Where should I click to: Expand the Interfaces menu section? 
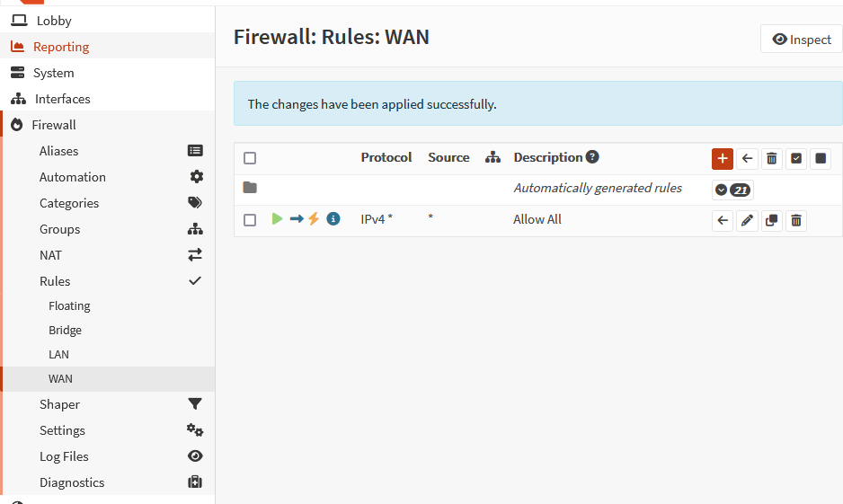point(63,99)
